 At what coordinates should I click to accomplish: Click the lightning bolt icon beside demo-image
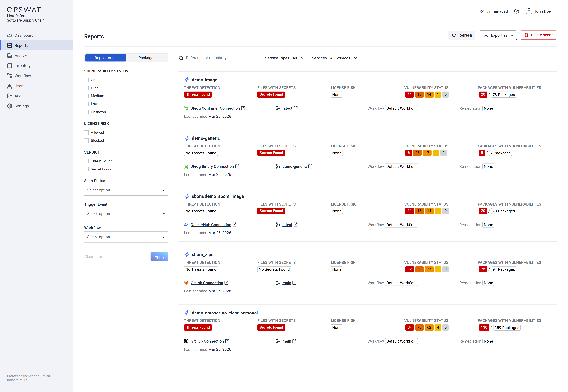[x=187, y=80]
